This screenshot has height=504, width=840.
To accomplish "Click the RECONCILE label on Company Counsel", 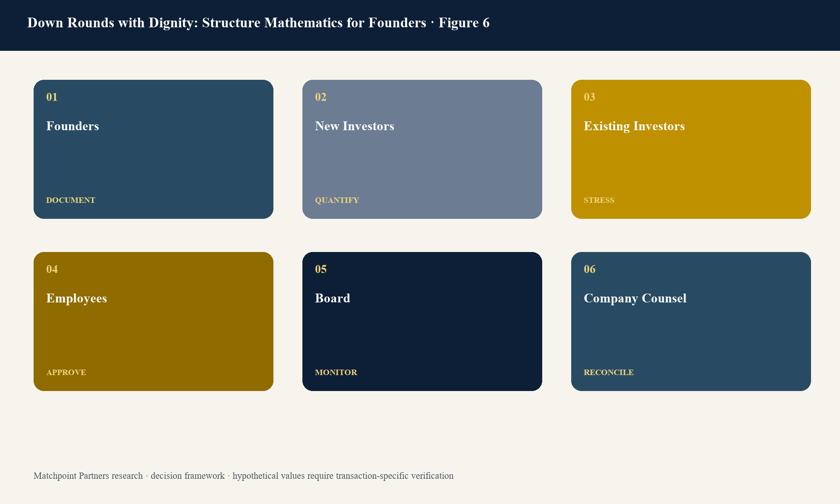I will tap(609, 373).
